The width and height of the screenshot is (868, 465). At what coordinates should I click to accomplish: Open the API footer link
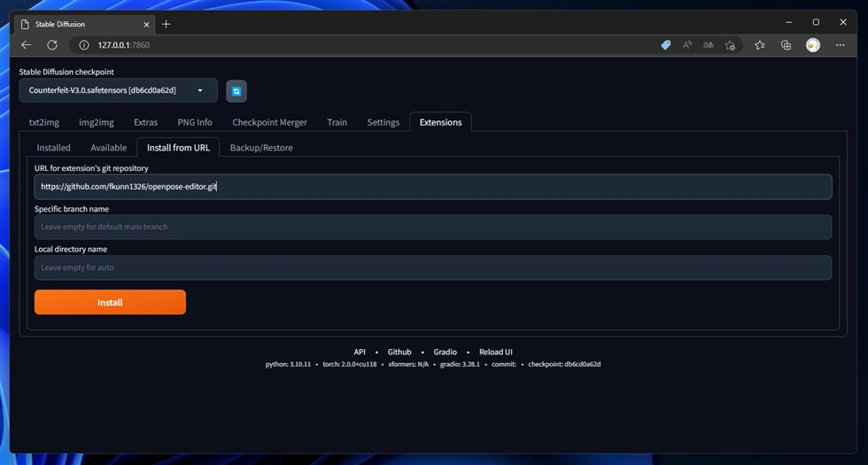360,353
